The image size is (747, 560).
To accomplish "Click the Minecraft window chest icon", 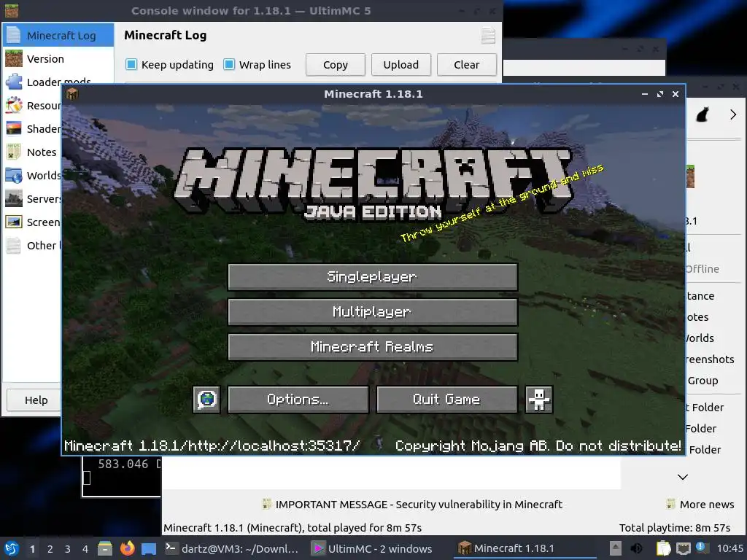I will [x=72, y=94].
